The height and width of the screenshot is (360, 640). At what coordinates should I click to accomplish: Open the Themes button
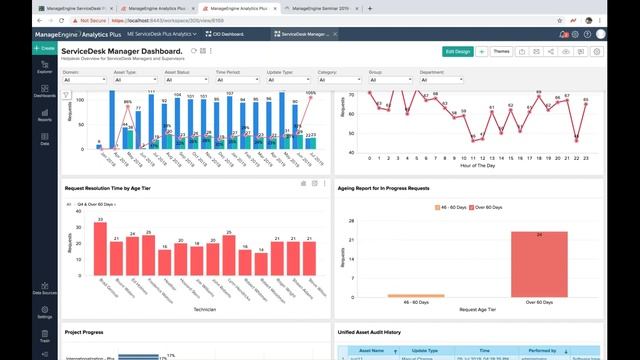[501, 51]
